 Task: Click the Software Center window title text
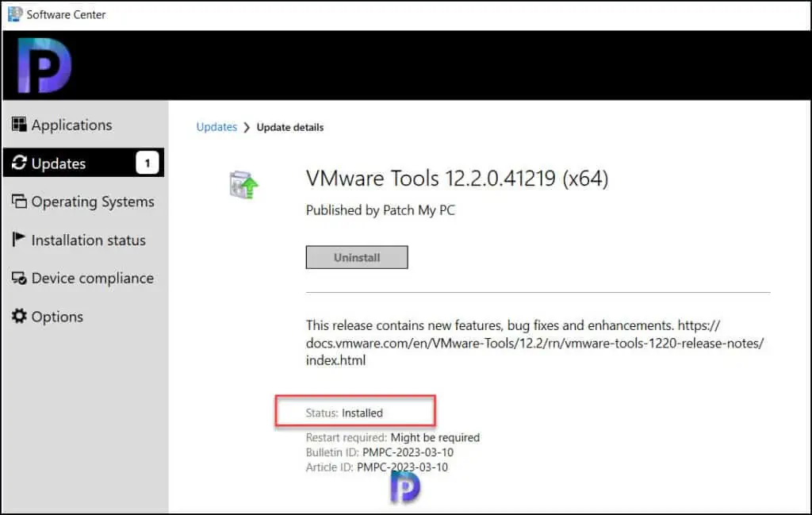coord(67,14)
